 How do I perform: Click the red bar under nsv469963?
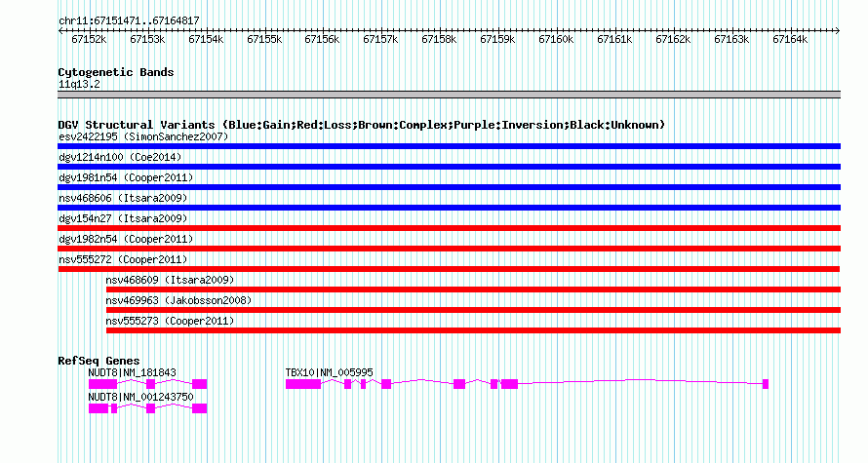point(473,310)
